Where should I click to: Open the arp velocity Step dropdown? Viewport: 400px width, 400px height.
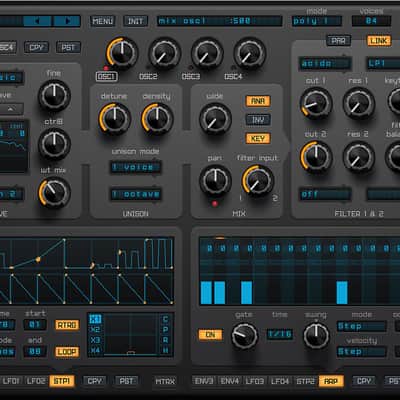pyautogui.click(x=361, y=352)
